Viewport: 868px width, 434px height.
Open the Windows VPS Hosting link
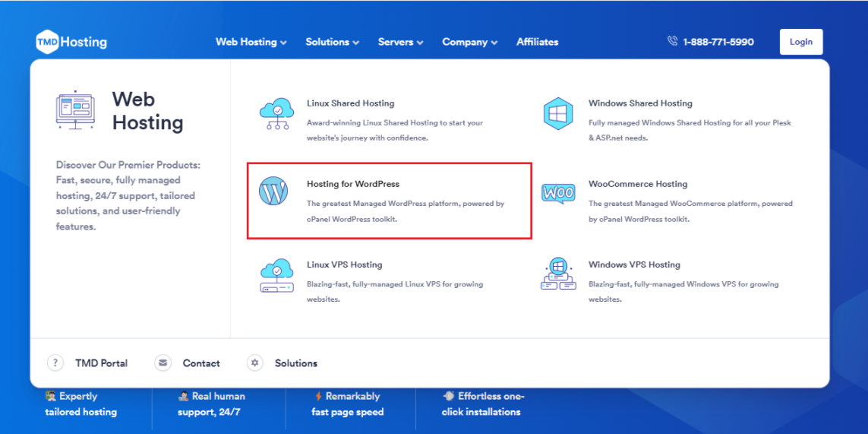click(634, 265)
